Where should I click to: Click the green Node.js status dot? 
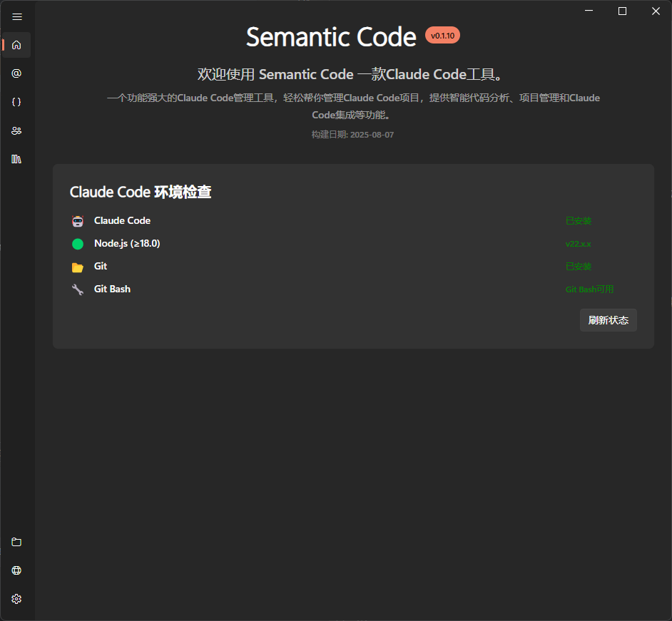78,244
